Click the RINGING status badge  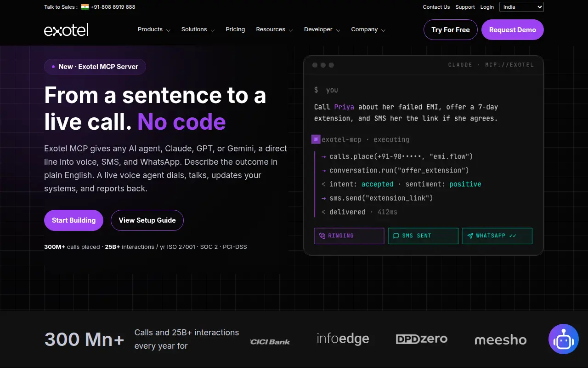coord(349,236)
